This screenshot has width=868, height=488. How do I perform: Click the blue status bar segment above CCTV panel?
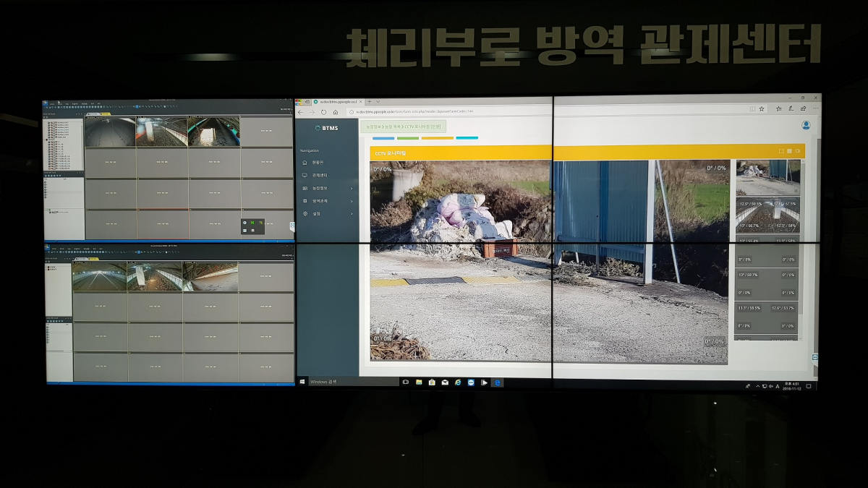click(x=383, y=137)
